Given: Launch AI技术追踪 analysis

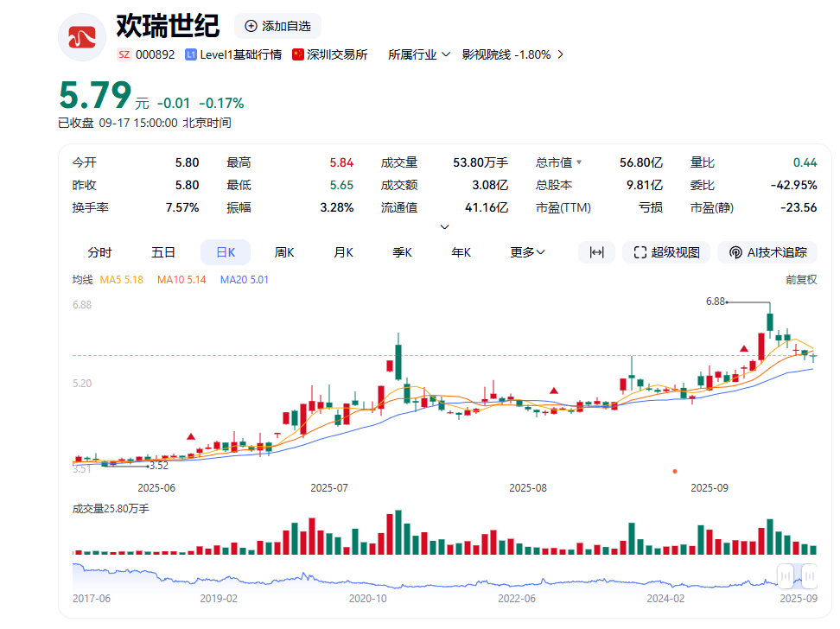Looking at the screenshot, I should (767, 252).
